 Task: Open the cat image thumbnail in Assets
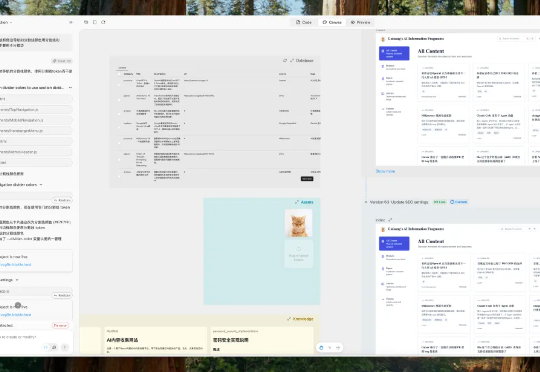pyautogui.click(x=299, y=223)
